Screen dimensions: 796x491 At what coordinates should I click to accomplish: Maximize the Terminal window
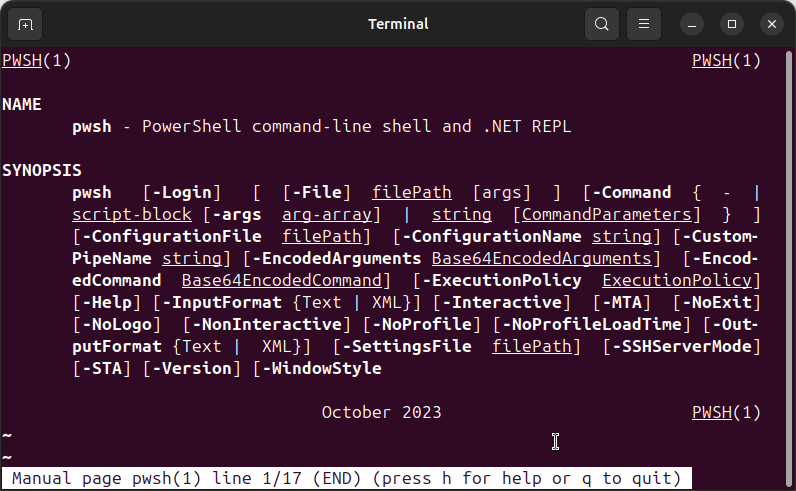[x=732, y=24]
